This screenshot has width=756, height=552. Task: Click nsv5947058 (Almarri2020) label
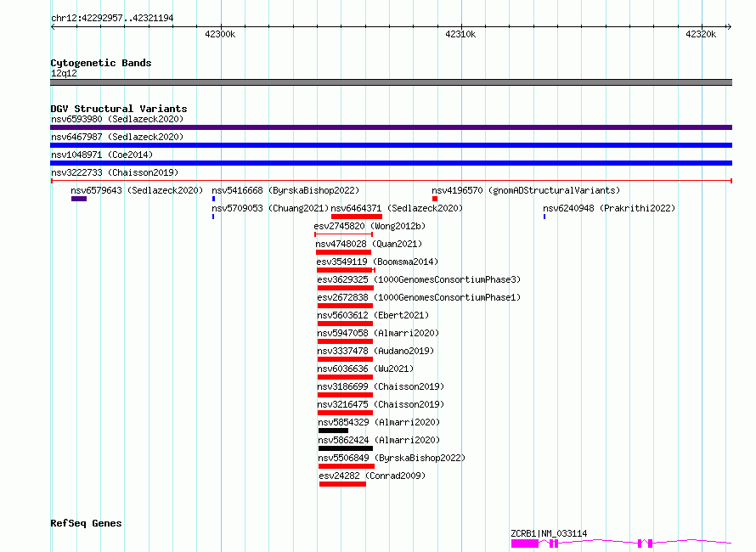378,333
